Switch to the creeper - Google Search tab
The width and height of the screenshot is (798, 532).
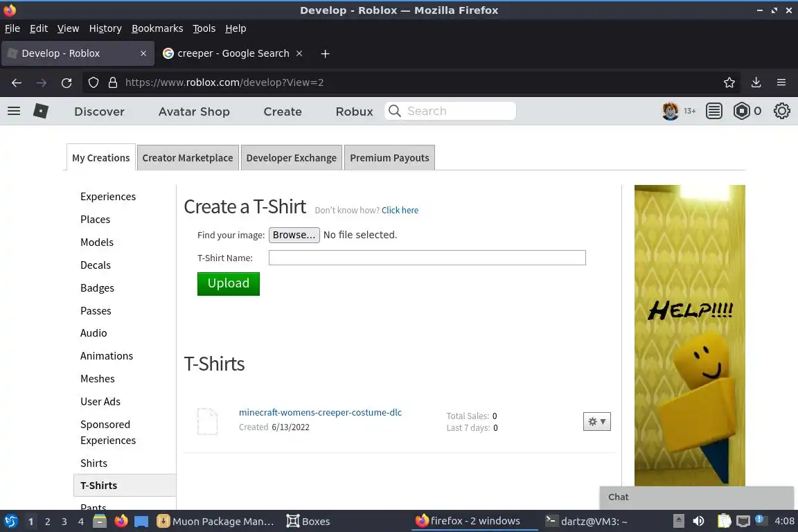pyautogui.click(x=233, y=53)
